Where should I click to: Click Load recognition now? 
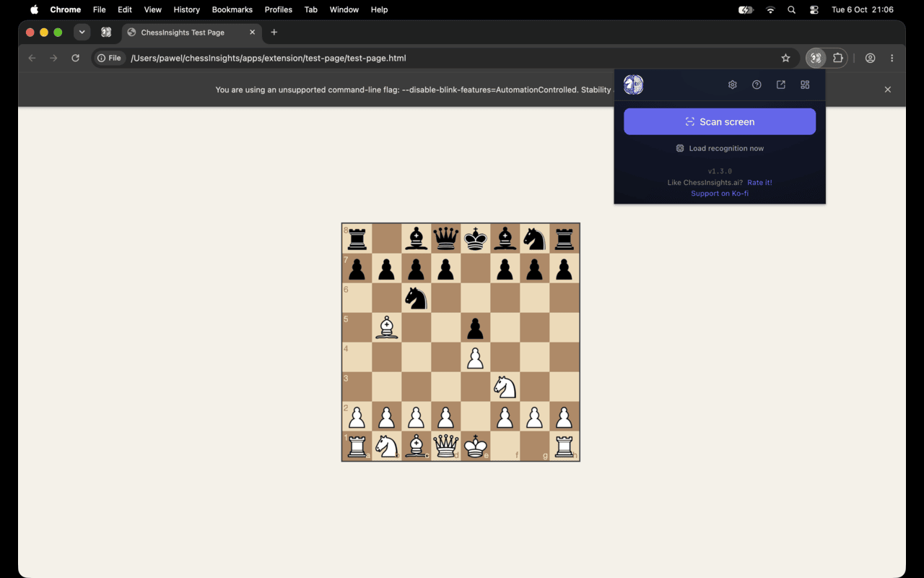coord(720,148)
